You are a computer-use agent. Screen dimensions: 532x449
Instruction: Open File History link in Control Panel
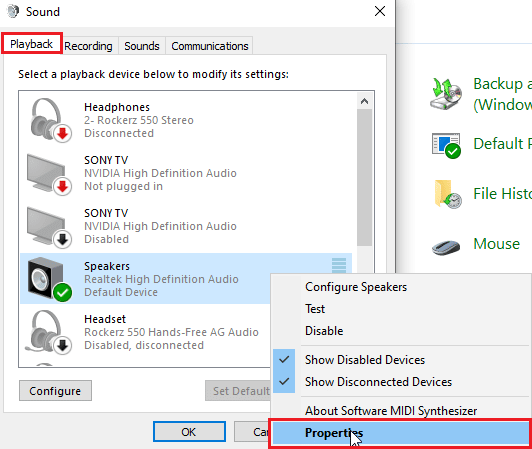(x=502, y=194)
